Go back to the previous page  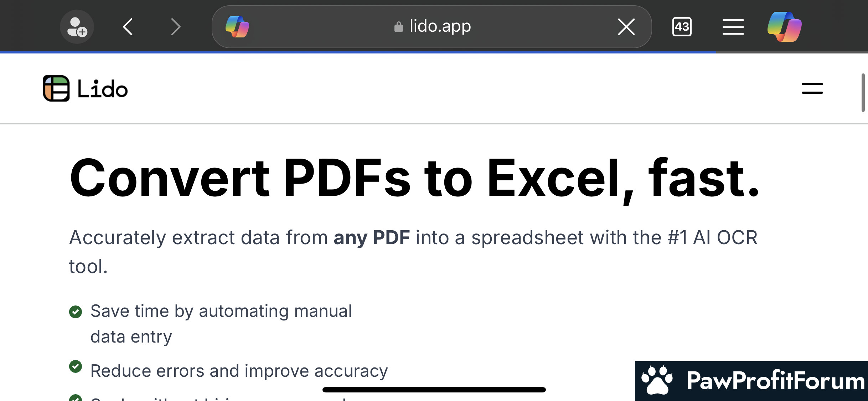(x=128, y=27)
